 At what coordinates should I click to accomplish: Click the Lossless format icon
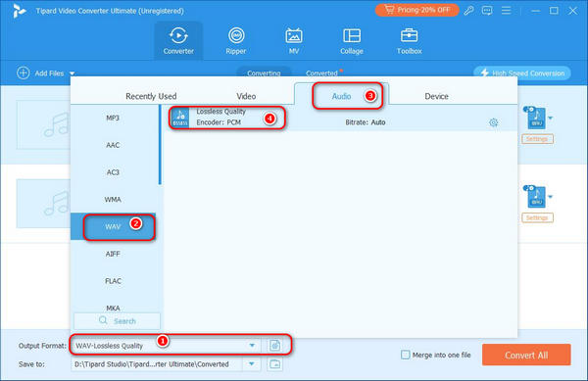point(180,118)
